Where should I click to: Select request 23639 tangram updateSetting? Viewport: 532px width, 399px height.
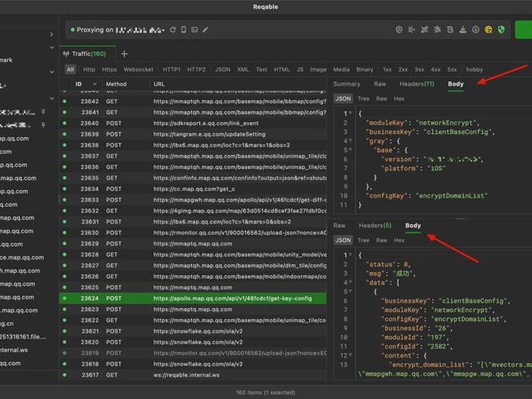(193, 134)
